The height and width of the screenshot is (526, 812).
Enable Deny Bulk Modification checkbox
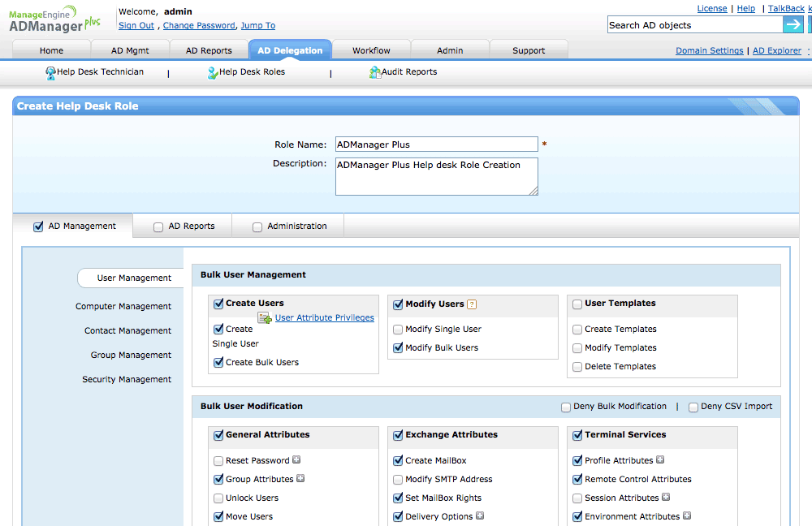pyautogui.click(x=566, y=407)
